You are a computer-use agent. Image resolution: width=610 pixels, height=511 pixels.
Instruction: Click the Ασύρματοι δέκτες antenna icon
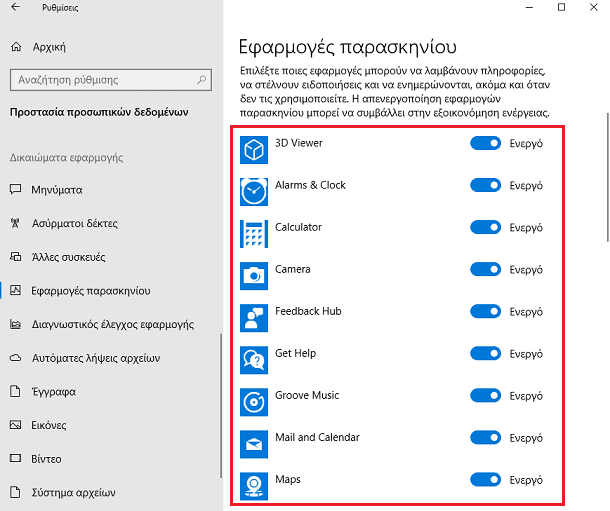point(15,223)
